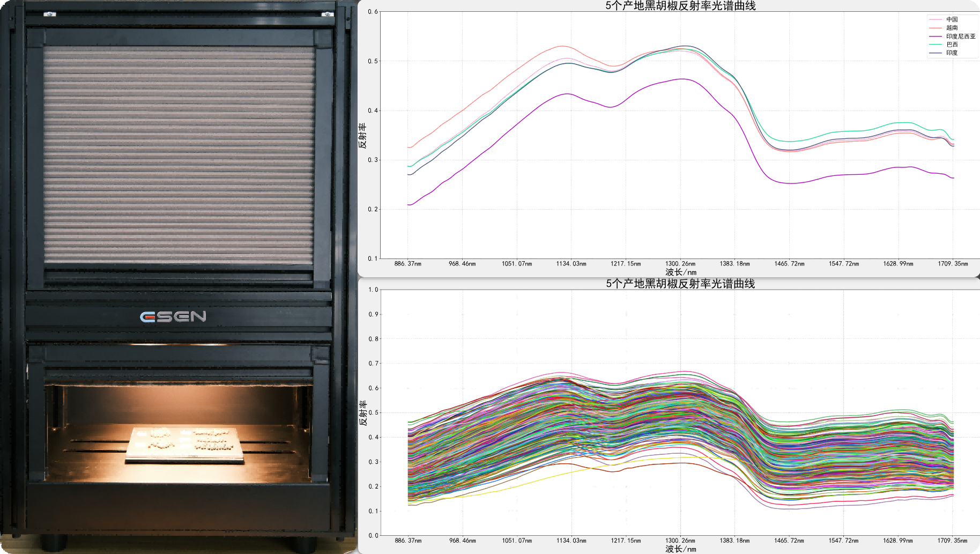This screenshot has height=554, width=980.
Task: Click the pink 中国 legend line swatch
Action: click(x=936, y=19)
